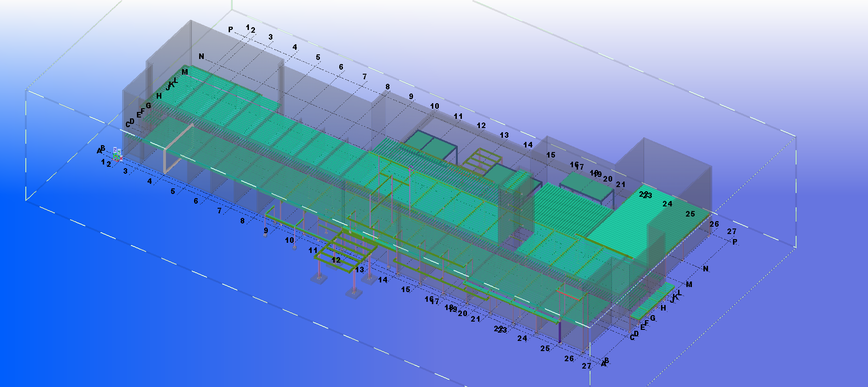The image size is (868, 387).
Task: Click grid label 7 on the back grid row
Action: point(364,76)
